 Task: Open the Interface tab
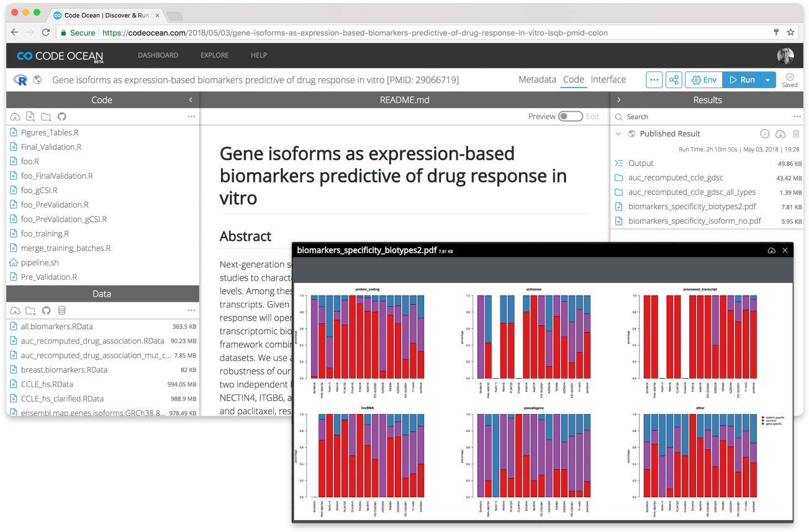click(x=608, y=79)
